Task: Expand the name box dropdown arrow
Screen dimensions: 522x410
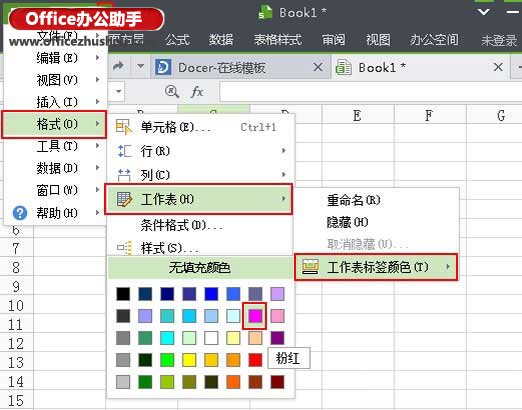Action: click(118, 91)
